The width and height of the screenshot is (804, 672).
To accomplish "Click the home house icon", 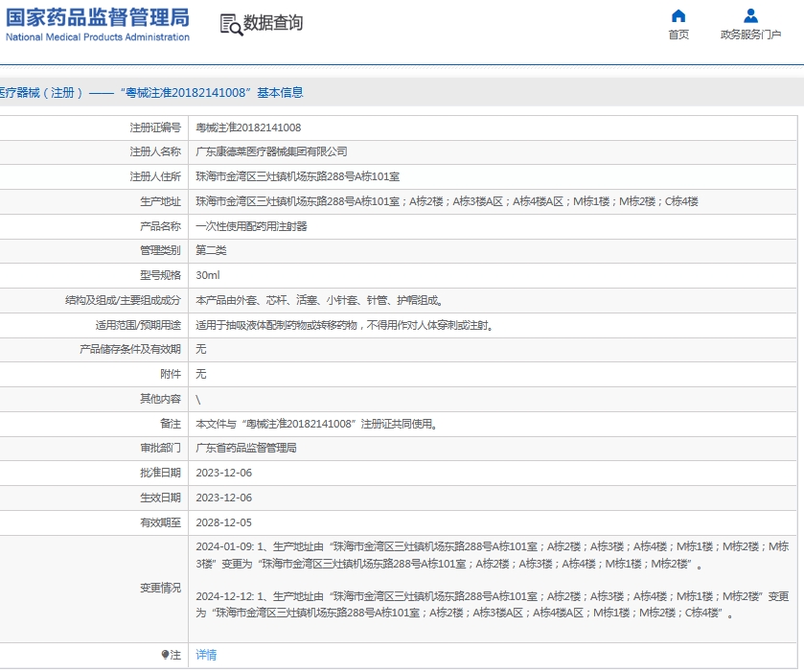I will [678, 16].
